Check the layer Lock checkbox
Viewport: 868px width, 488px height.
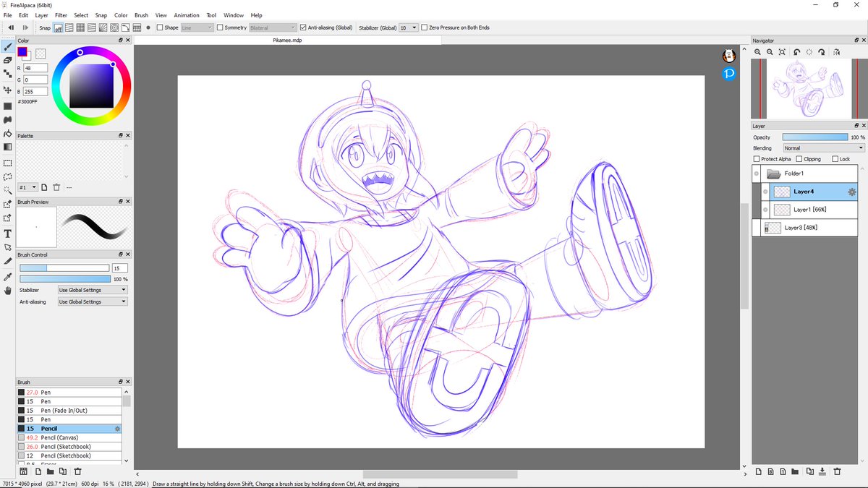835,159
